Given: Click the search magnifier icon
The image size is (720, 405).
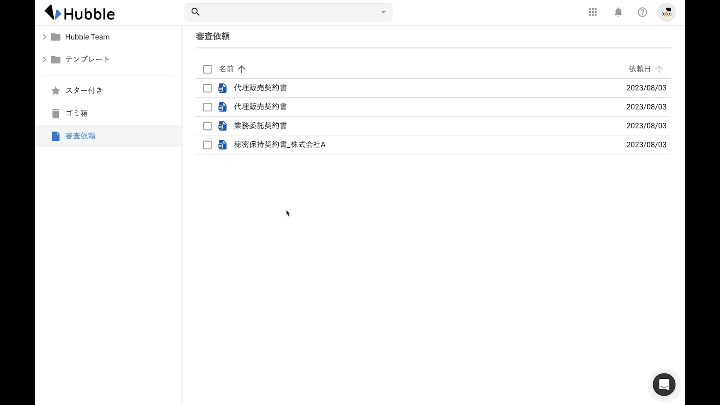Looking at the screenshot, I should 196,12.
